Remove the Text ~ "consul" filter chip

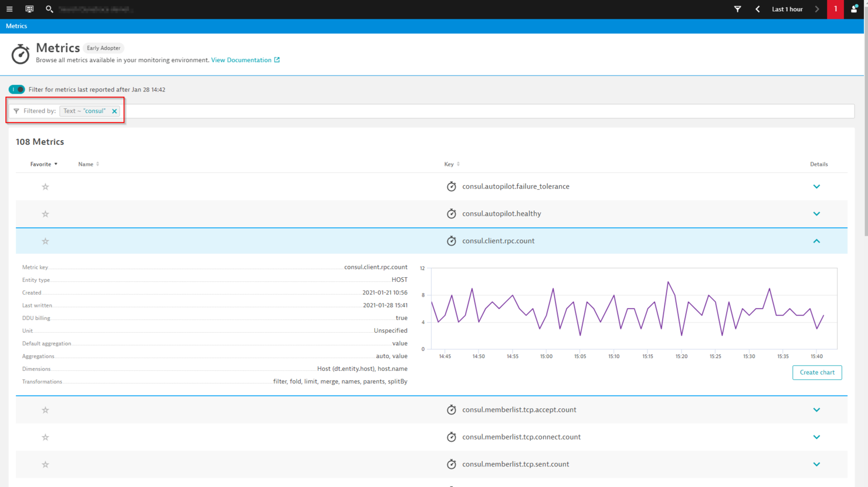tap(114, 110)
